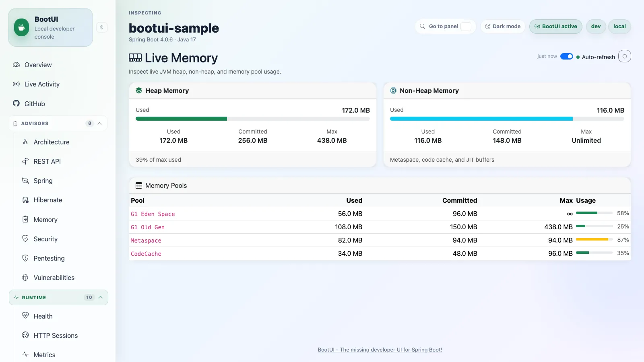
Task: Click the Live Memory heading memory icon
Action: [135, 58]
